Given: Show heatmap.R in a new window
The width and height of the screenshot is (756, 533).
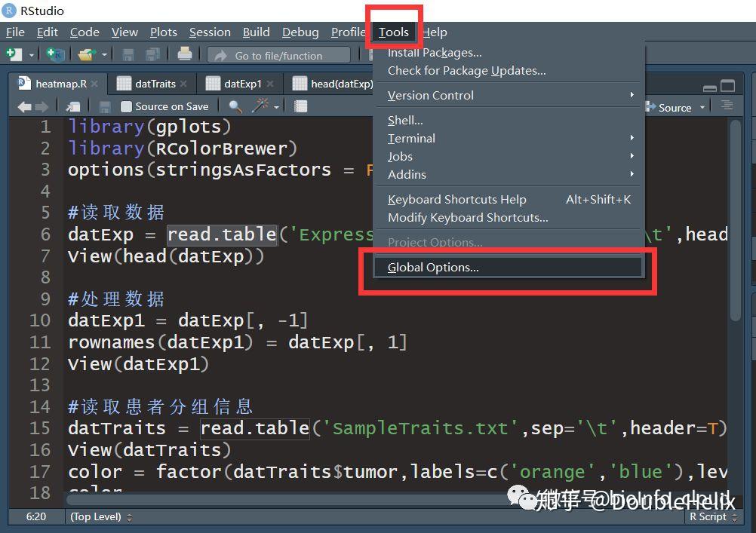Looking at the screenshot, I should coord(73,106).
